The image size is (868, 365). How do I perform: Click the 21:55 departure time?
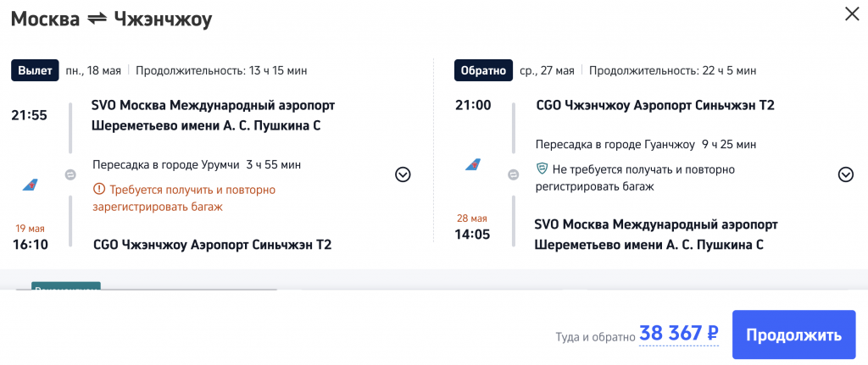(29, 115)
